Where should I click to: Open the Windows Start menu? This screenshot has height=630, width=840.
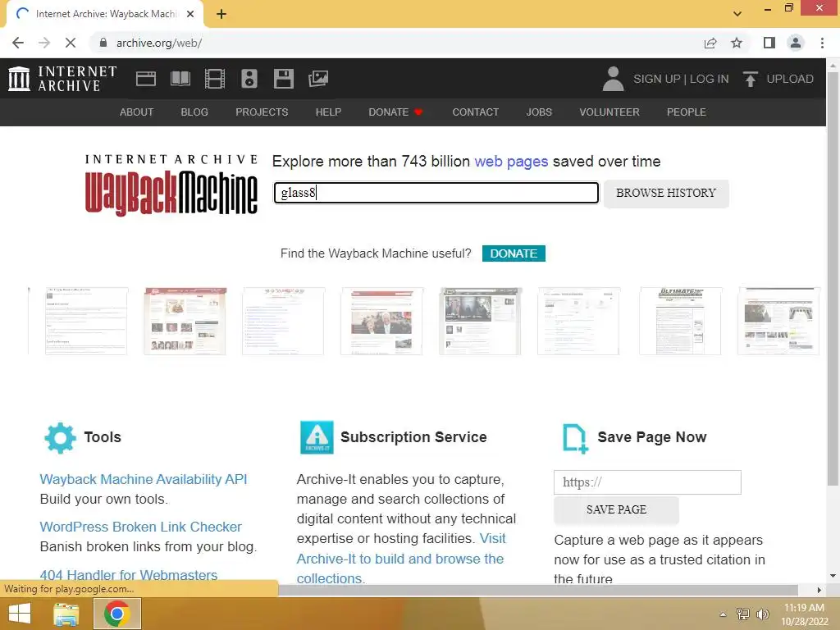(x=20, y=614)
